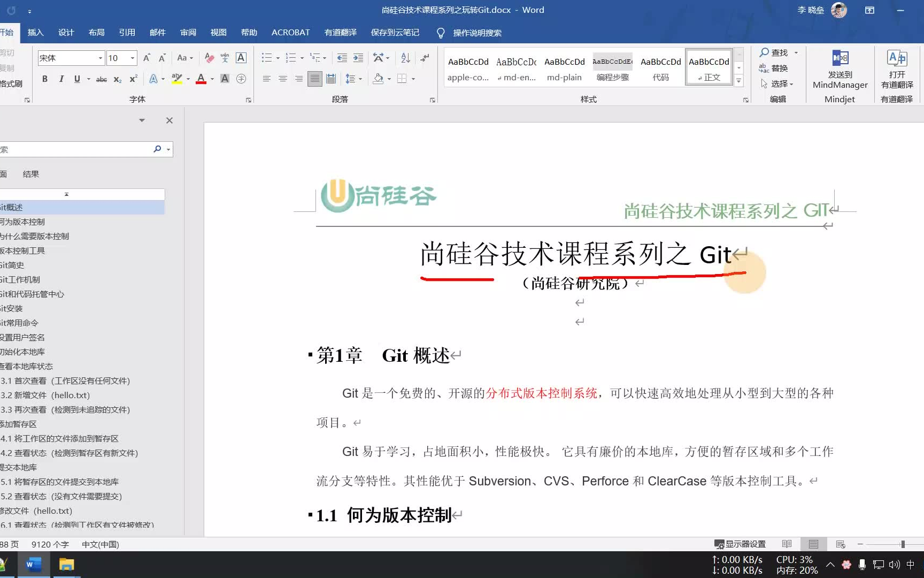Switch to 结果 tab in navigation

tap(31, 174)
